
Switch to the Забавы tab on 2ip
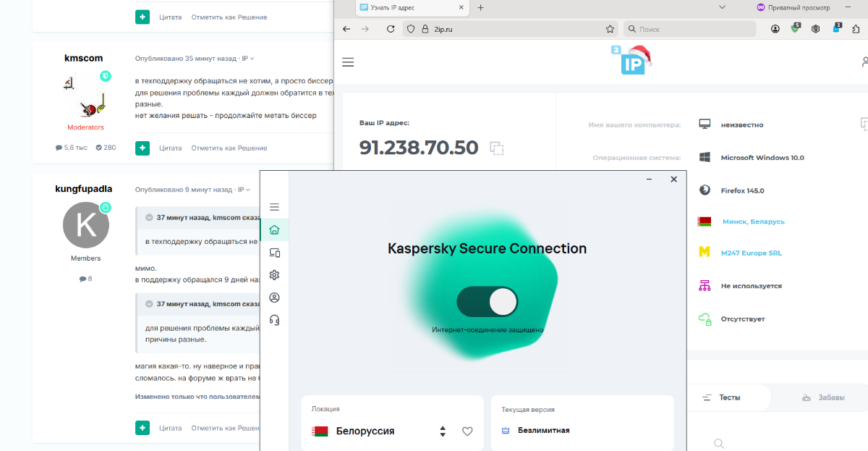823,397
